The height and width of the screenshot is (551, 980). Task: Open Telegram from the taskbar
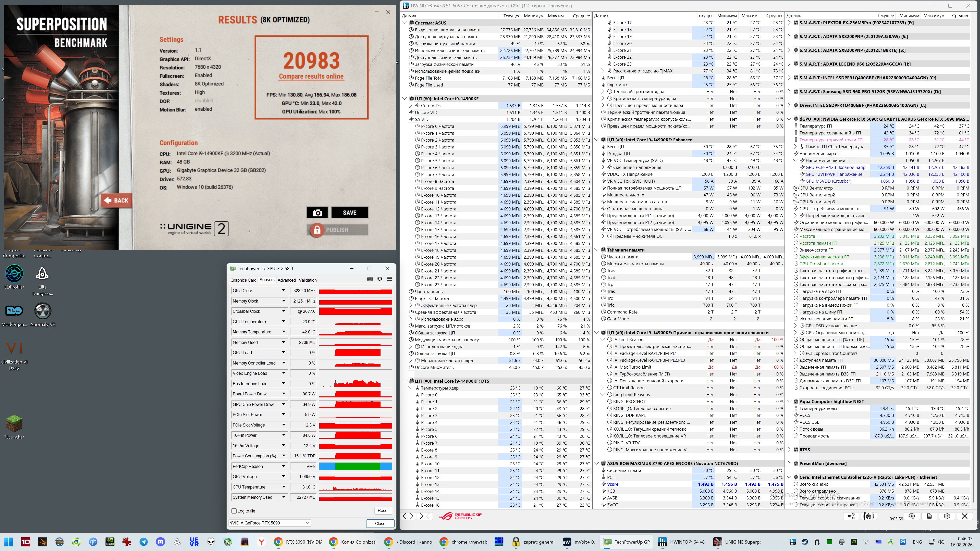coord(144,542)
